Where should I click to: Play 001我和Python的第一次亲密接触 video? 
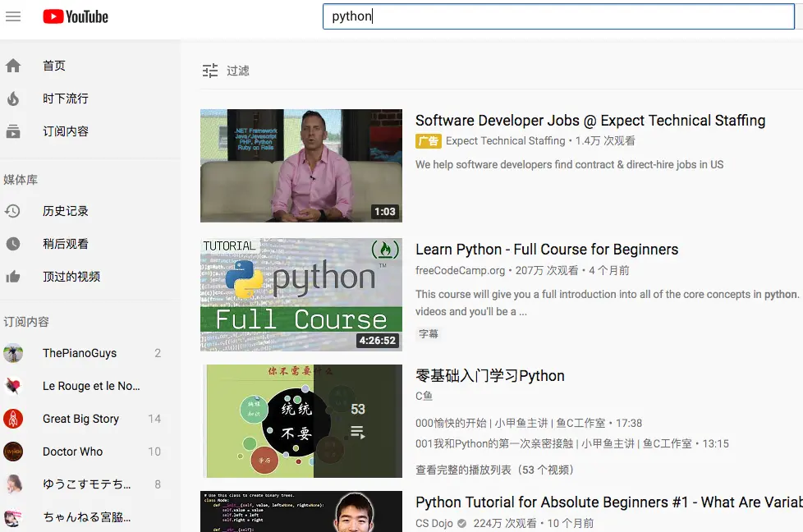572,443
